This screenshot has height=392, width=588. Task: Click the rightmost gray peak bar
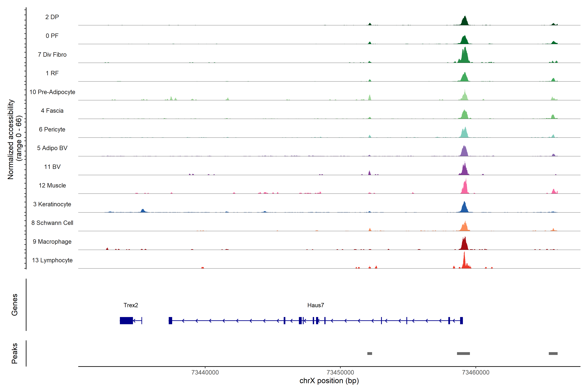point(553,353)
